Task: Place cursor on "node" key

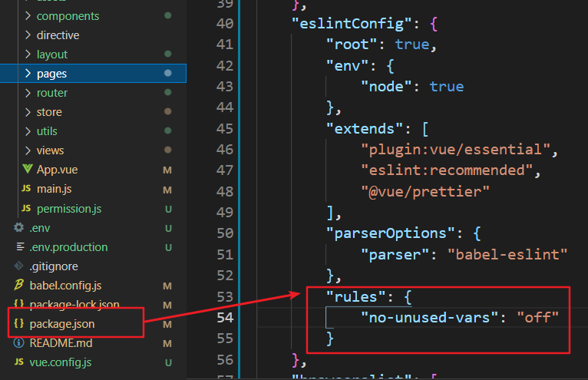Action: point(386,87)
